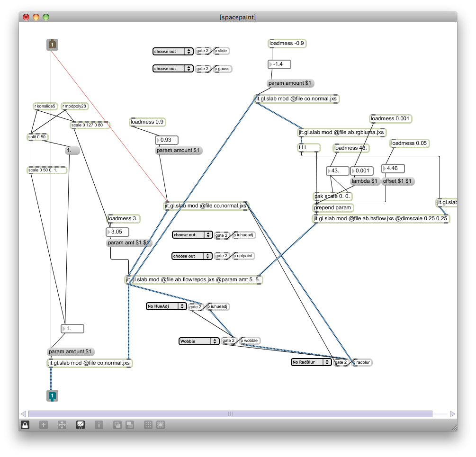476x457 pixels.
Task: Select the top co.normal.jxs slab object
Action: pos(296,99)
